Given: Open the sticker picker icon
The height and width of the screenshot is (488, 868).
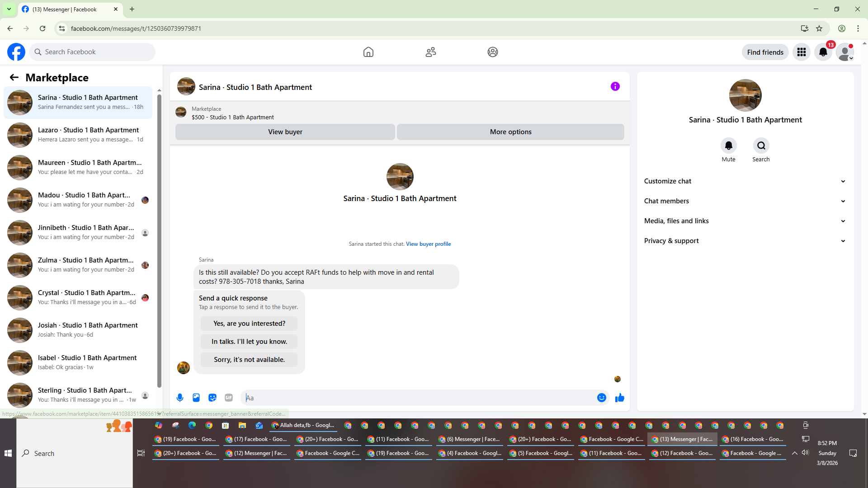Looking at the screenshot, I should (212, 398).
